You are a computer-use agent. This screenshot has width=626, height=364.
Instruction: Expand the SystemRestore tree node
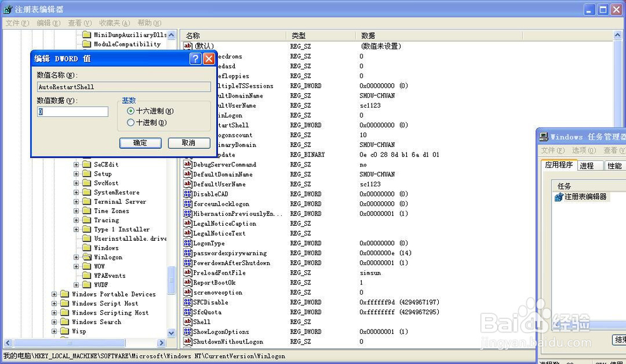click(76, 192)
